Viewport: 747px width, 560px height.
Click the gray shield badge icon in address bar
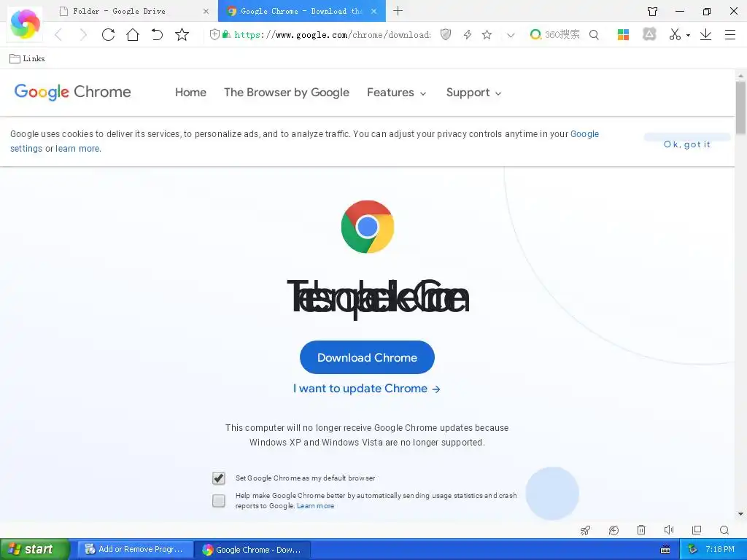[x=446, y=34]
